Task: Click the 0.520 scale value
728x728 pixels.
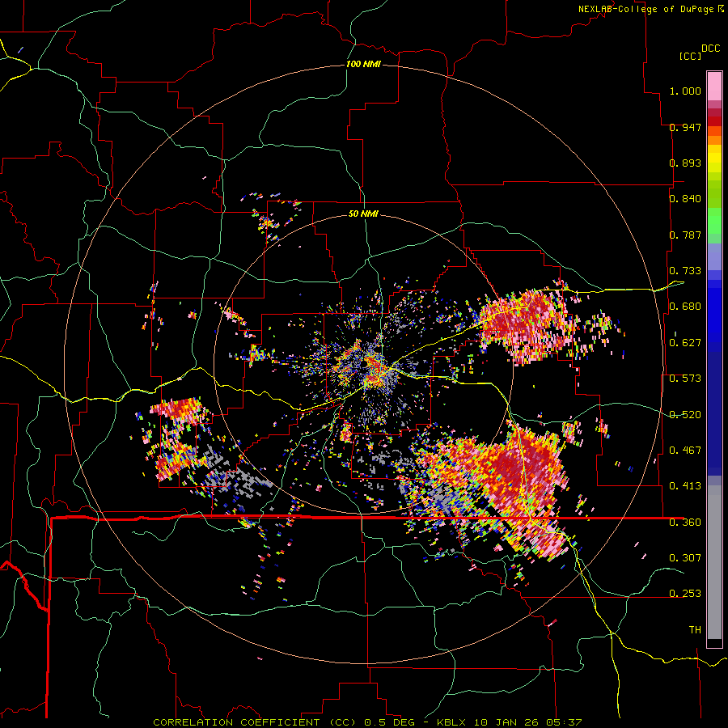Action: pyautogui.click(x=685, y=414)
